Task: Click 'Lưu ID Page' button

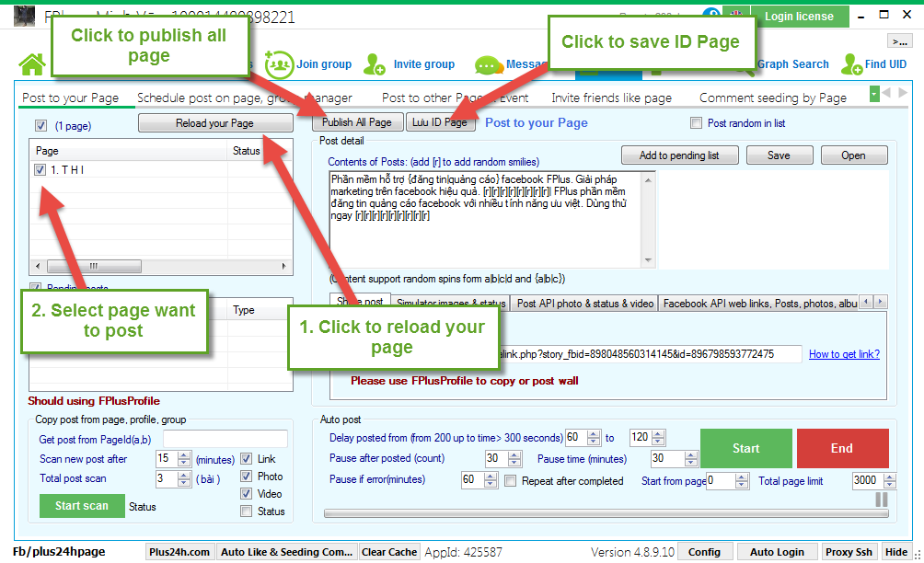Action: [440, 122]
